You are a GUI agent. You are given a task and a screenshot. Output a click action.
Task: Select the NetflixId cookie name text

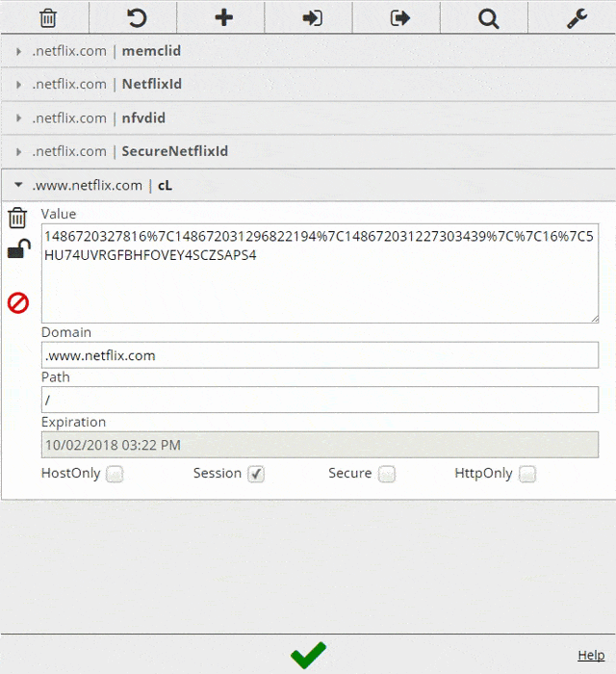(x=152, y=85)
